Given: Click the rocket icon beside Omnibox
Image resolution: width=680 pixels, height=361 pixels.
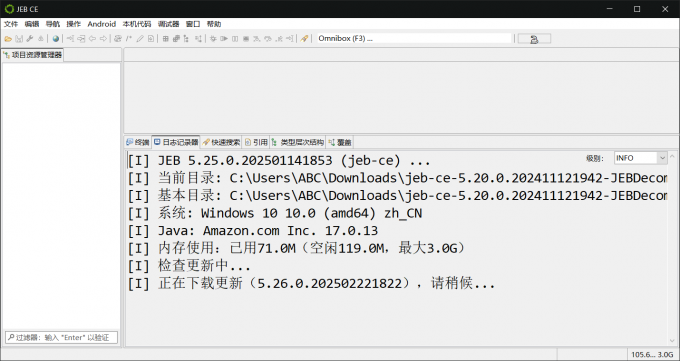Looking at the screenshot, I should tap(304, 39).
